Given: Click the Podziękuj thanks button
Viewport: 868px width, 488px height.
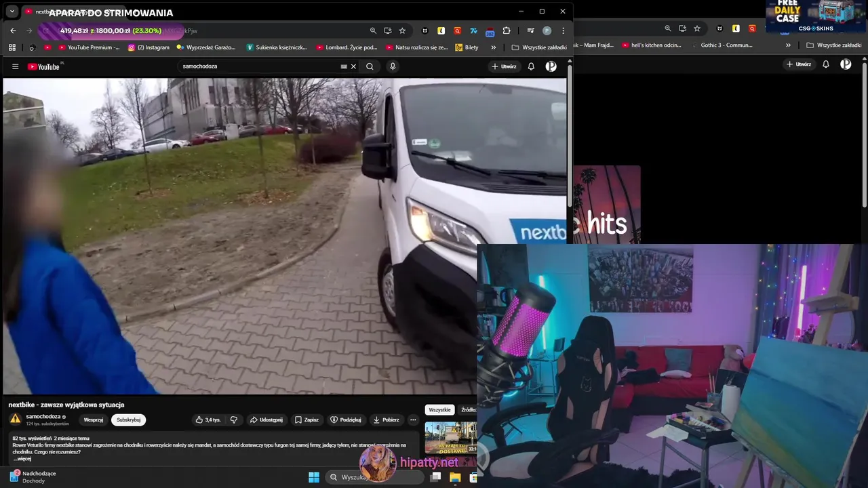Looking at the screenshot, I should (x=346, y=420).
